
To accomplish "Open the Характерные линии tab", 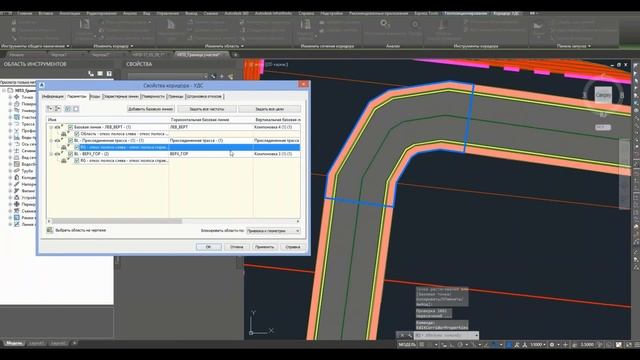I will click(x=121, y=96).
